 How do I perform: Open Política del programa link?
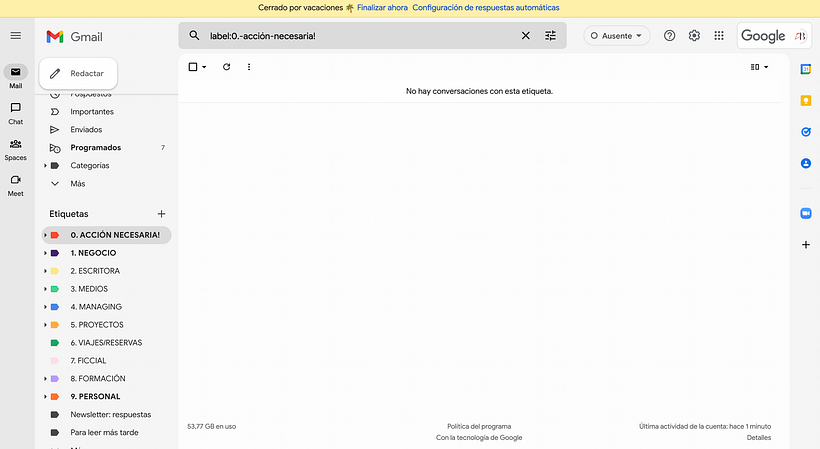479,427
